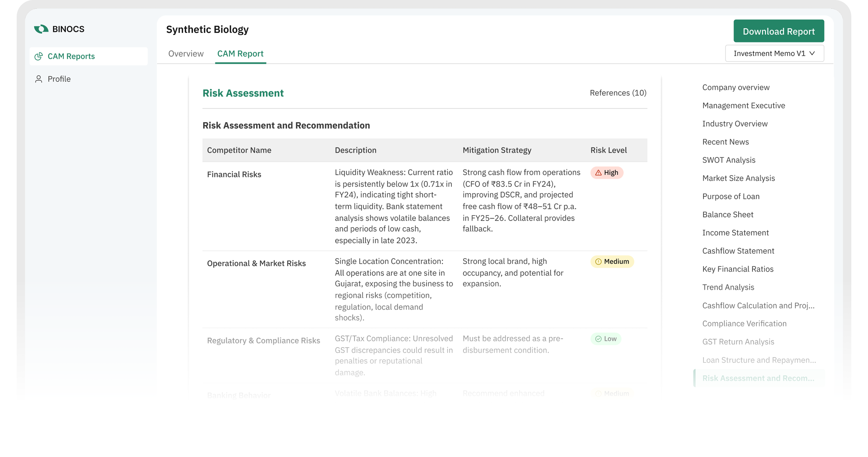Select the Financial Risks row name
868x457 pixels.
click(x=234, y=175)
